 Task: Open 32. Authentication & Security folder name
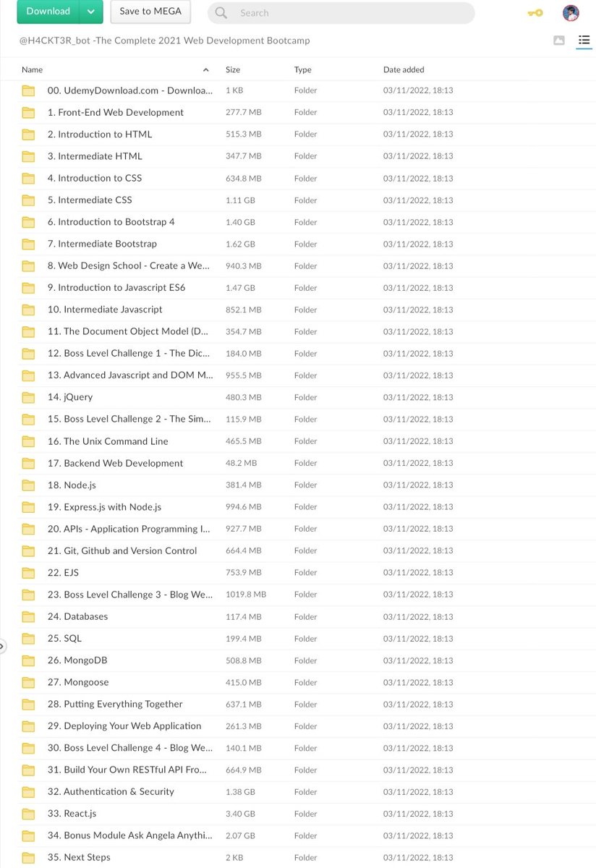click(111, 791)
